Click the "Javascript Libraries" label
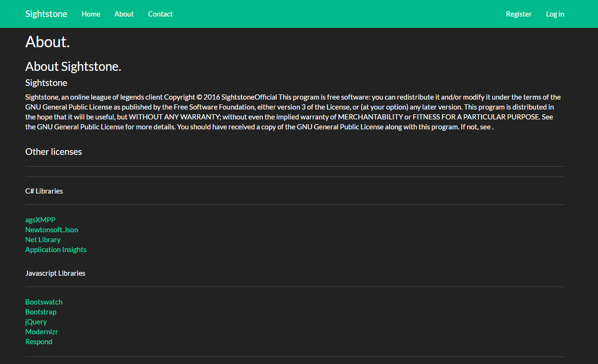 pos(55,273)
